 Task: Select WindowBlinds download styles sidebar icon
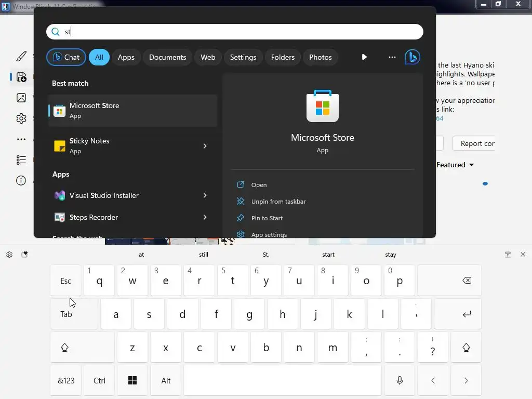tap(21, 77)
